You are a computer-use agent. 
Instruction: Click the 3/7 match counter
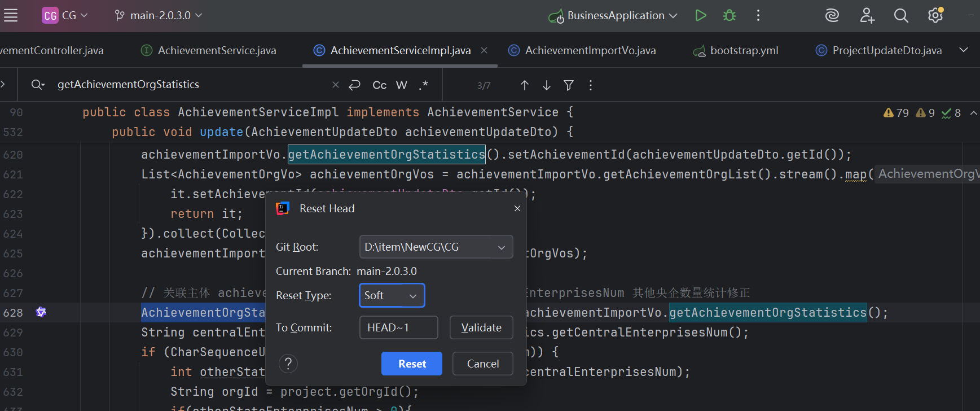484,85
